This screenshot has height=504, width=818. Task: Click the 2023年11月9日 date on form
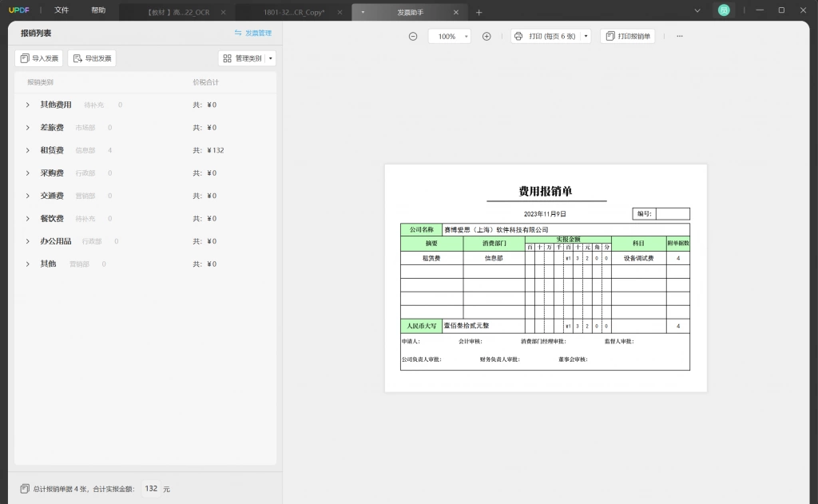click(545, 214)
